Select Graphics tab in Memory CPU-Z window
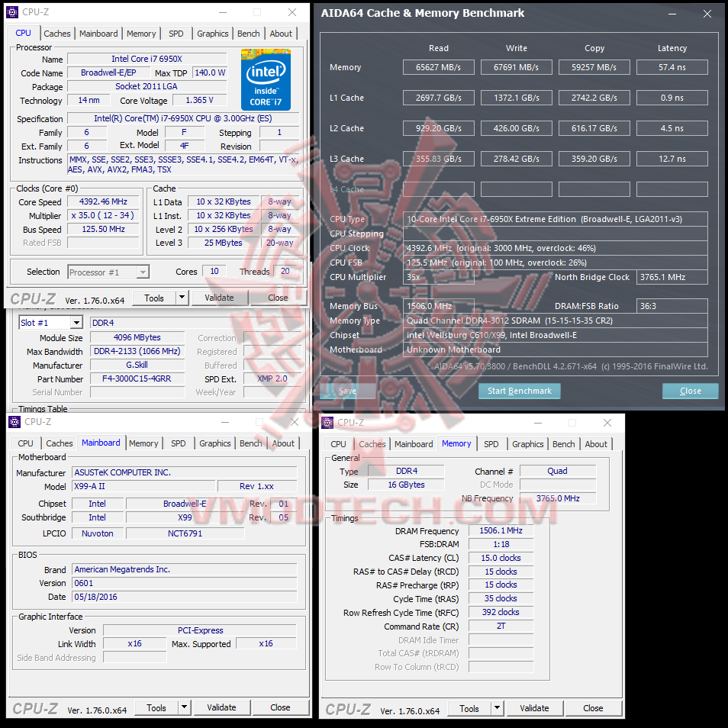Image resolution: width=728 pixels, height=728 pixels. click(528, 444)
